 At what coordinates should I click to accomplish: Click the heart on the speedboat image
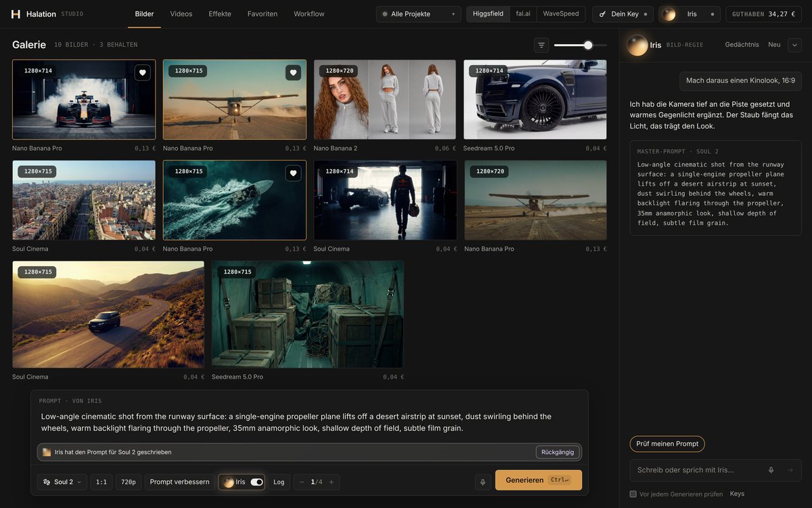(x=293, y=173)
